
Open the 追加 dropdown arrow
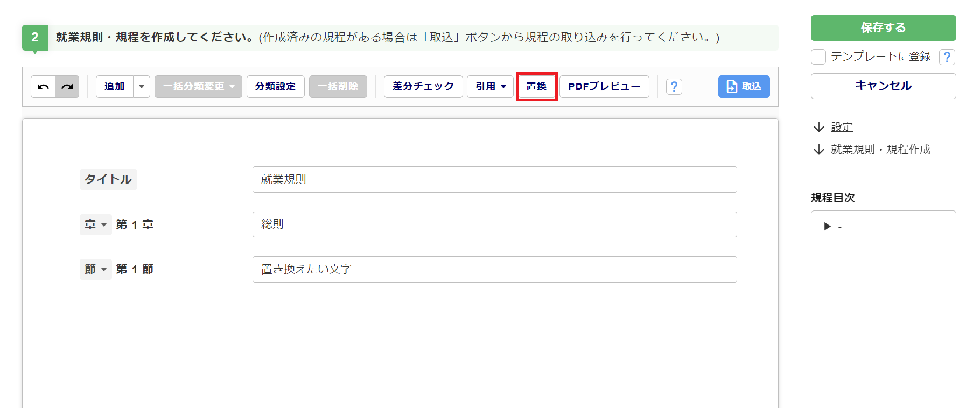point(142,87)
